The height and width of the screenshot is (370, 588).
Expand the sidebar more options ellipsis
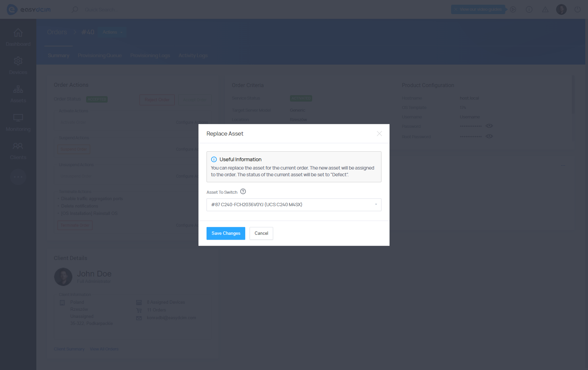coord(18,177)
